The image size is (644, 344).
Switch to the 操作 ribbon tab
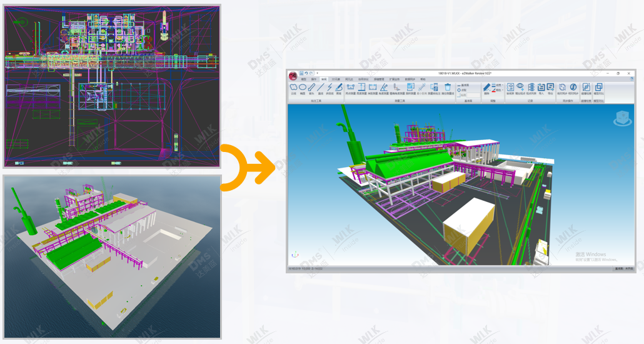click(314, 79)
